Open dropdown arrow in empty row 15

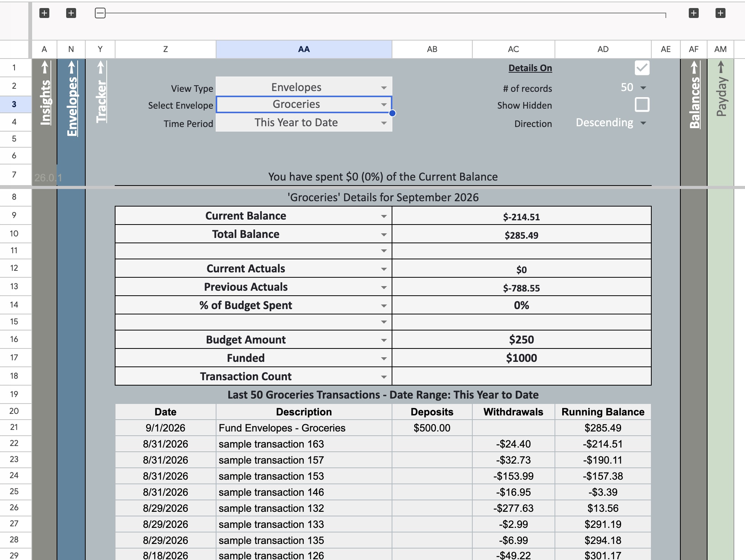[x=384, y=322]
